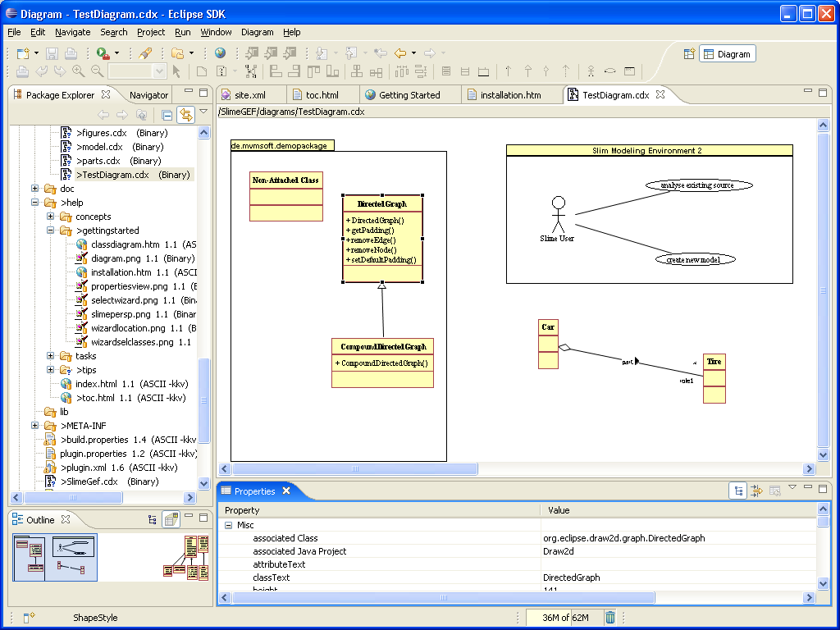Screen dimensions: 840x630
Task: Click the Zoom Out magnifier icon
Action: (97, 71)
